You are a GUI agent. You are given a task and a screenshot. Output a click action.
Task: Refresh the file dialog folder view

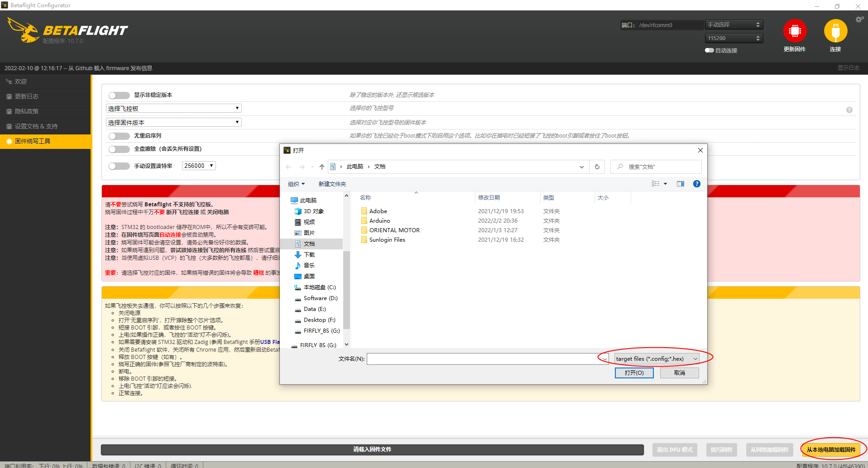(597, 167)
